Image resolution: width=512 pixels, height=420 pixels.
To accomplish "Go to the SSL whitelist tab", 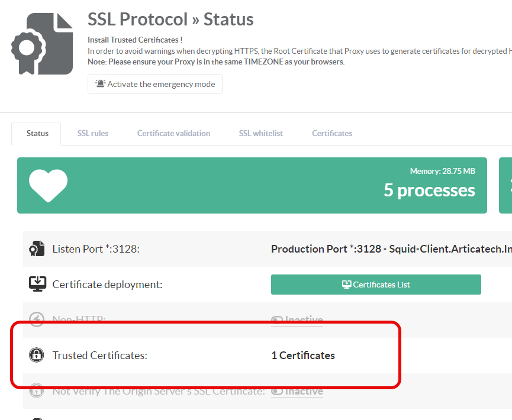I will pos(261,133).
